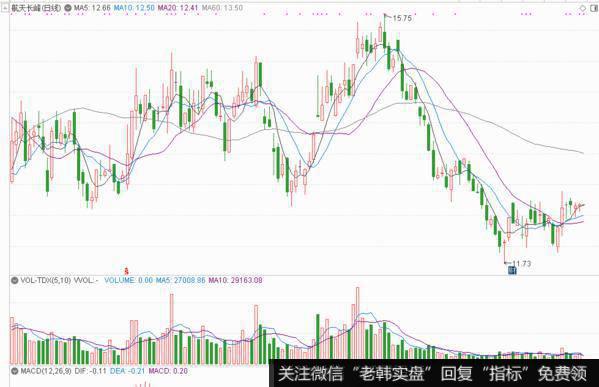Select the MA20 12.41 label

pyautogui.click(x=178, y=8)
